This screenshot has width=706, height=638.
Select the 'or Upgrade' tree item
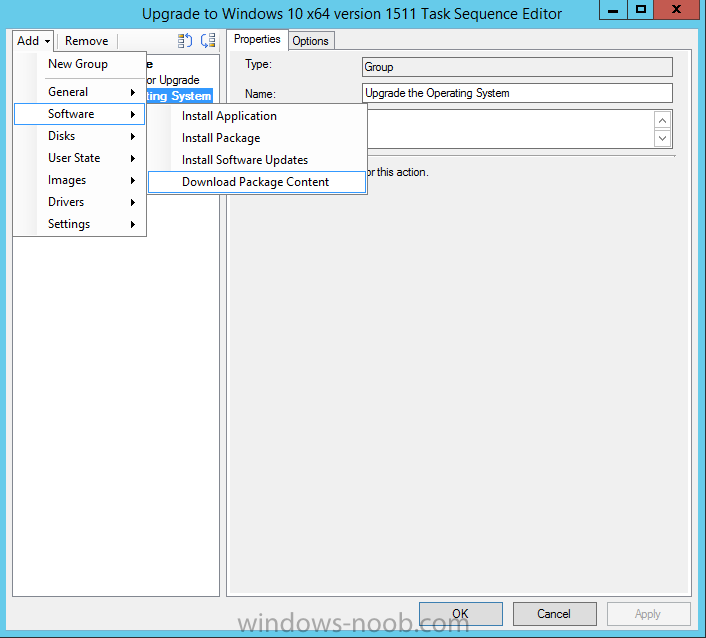(x=173, y=80)
